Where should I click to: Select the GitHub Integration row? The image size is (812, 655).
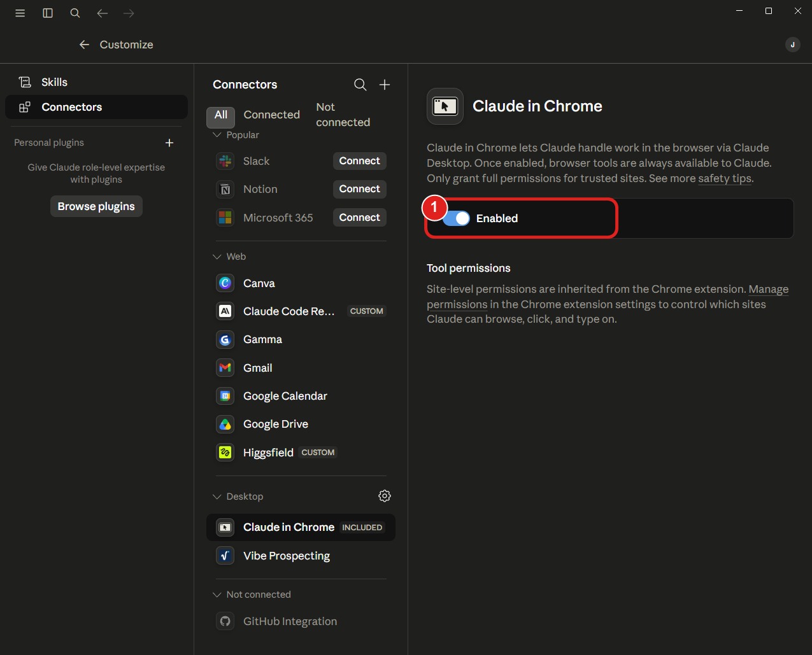tap(301, 621)
